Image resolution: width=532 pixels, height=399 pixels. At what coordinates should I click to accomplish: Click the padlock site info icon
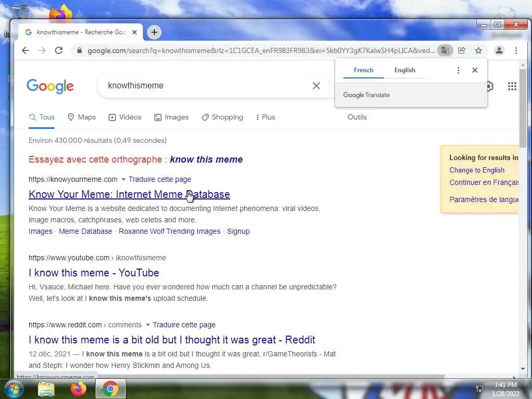[x=79, y=50]
